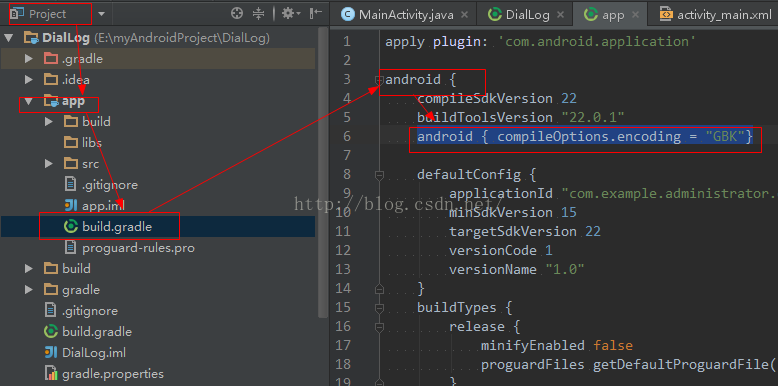Hide the project panel with the hide icon
The height and width of the screenshot is (386, 778).
point(316,13)
